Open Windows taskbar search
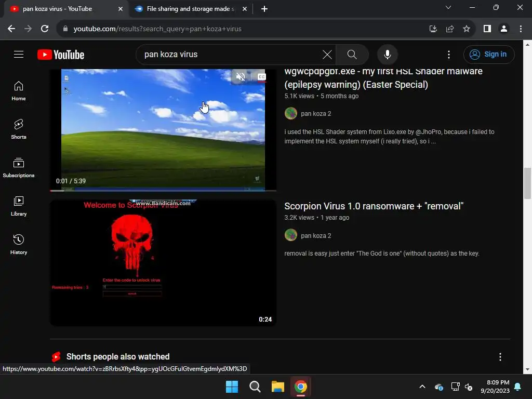Screen dimensions: 532x399 255,387
